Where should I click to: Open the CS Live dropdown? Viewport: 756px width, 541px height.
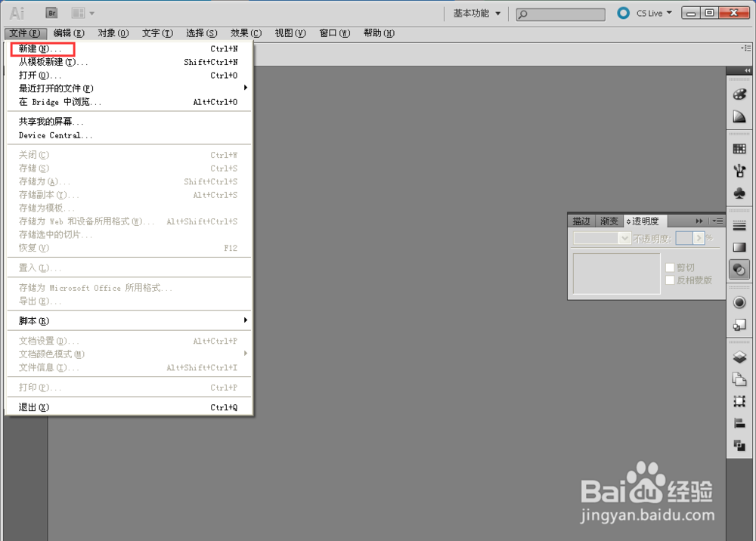[x=654, y=14]
